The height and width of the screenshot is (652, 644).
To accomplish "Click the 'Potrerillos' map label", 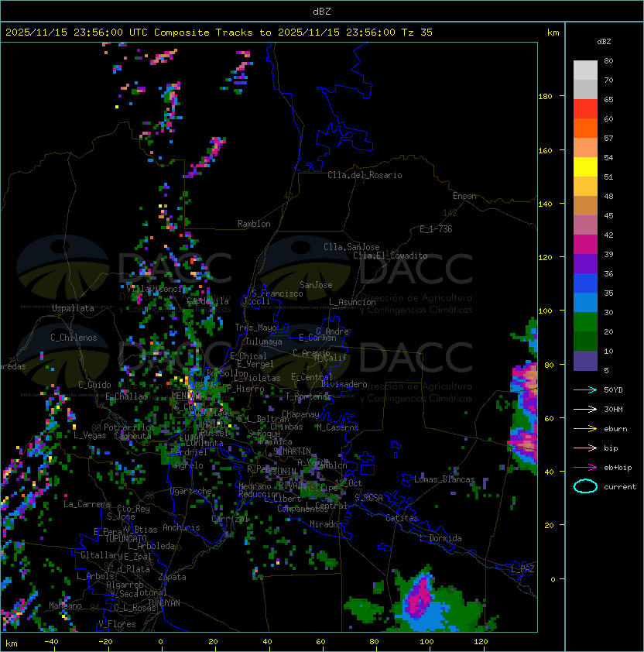I will click(x=129, y=427).
